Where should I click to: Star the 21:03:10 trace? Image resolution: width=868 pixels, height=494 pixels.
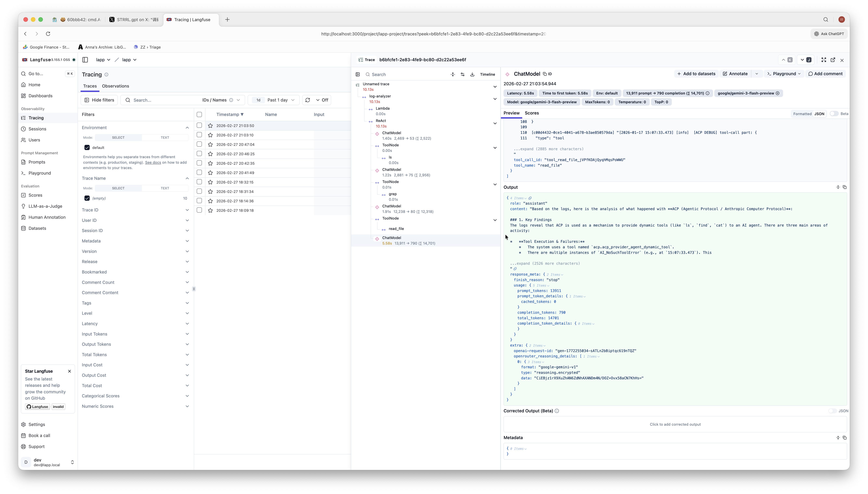[210, 135]
